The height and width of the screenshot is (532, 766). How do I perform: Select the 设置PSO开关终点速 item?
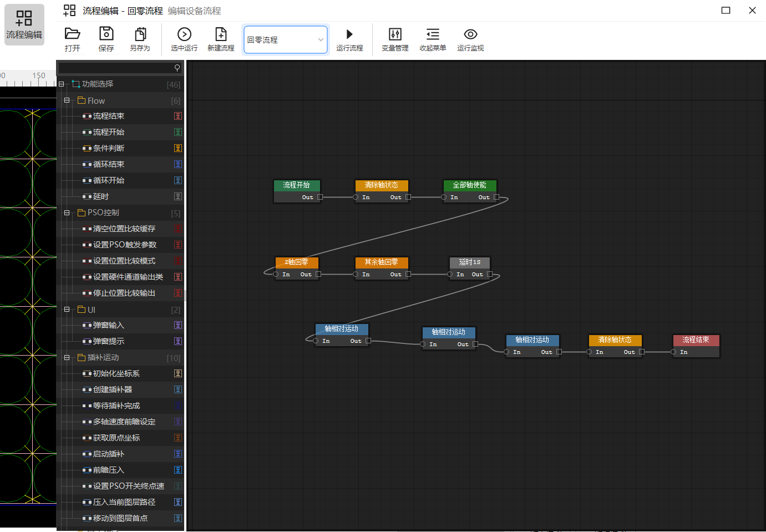coord(129,486)
